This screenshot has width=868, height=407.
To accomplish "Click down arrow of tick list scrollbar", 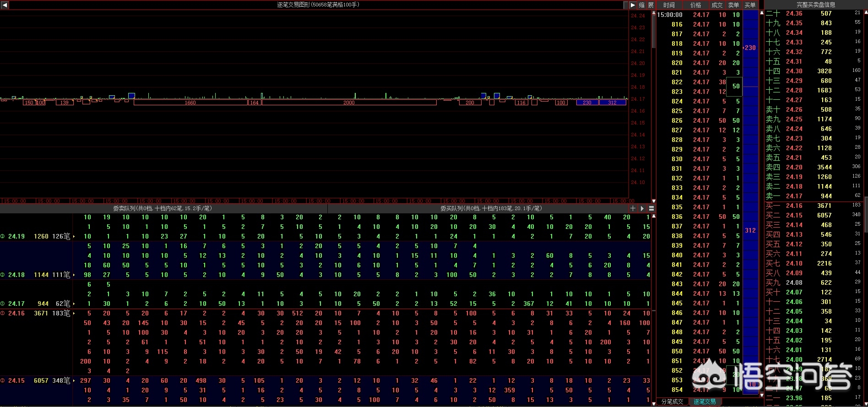I will coord(762,395).
